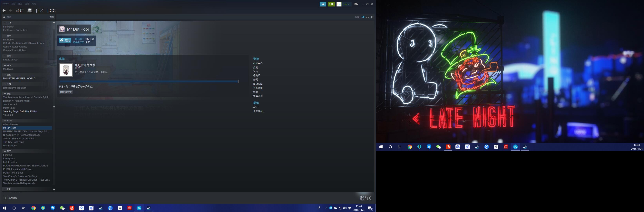Open the 社区中心 link
The height and width of the screenshot is (212, 644).
258,63
